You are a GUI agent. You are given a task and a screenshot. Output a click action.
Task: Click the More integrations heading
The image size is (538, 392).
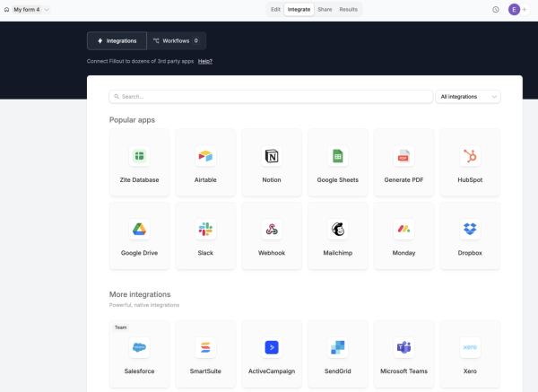140,294
